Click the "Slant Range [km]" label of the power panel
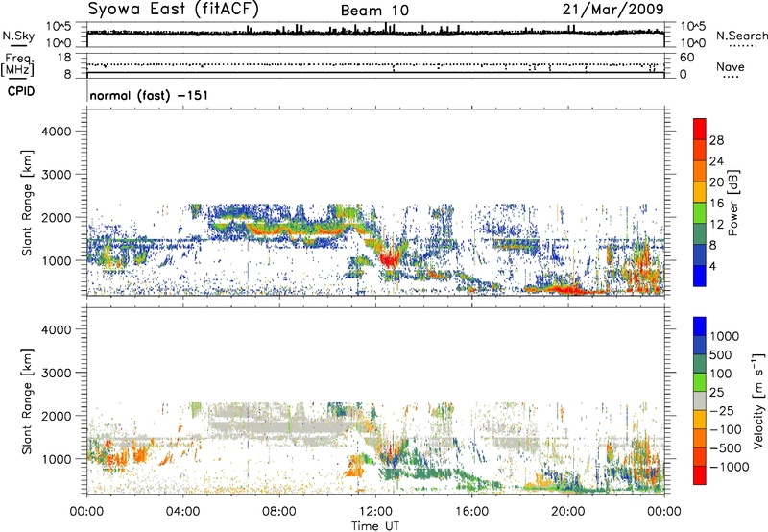768x532 pixels. pos(27,203)
